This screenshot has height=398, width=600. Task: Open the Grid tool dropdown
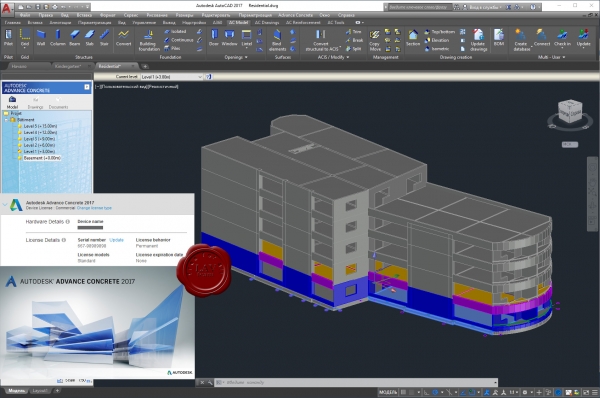pyautogui.click(x=25, y=48)
